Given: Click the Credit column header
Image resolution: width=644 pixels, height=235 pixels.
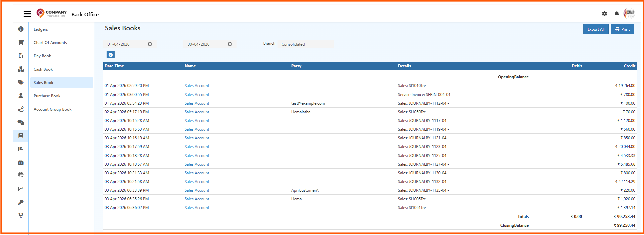Looking at the screenshot, I should pos(629,66).
